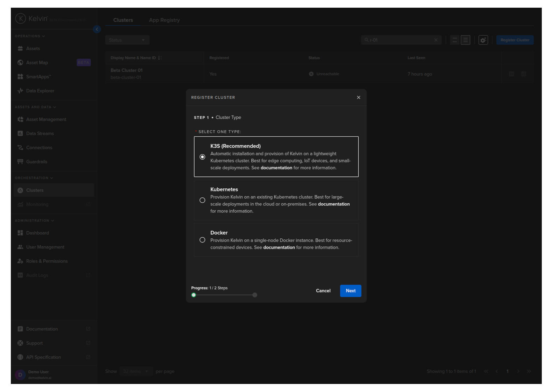The height and width of the screenshot is (392, 553).
Task: Open the items per page dropdown
Action: pyautogui.click(x=135, y=371)
